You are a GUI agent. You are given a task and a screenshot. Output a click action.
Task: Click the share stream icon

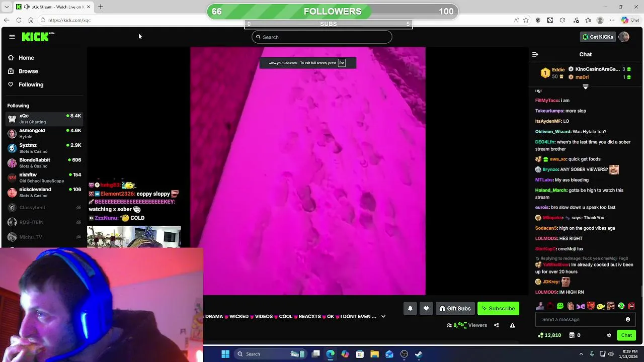click(496, 325)
